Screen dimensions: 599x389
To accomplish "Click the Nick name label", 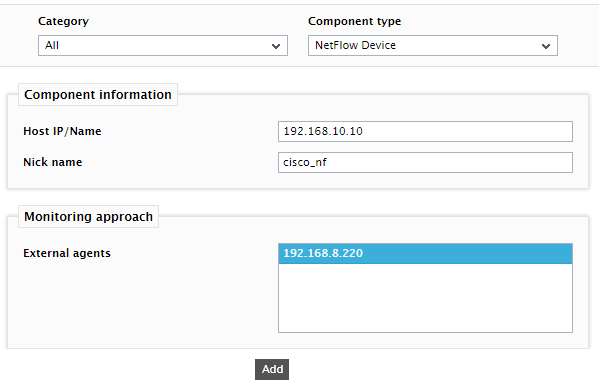I will pos(53,162).
